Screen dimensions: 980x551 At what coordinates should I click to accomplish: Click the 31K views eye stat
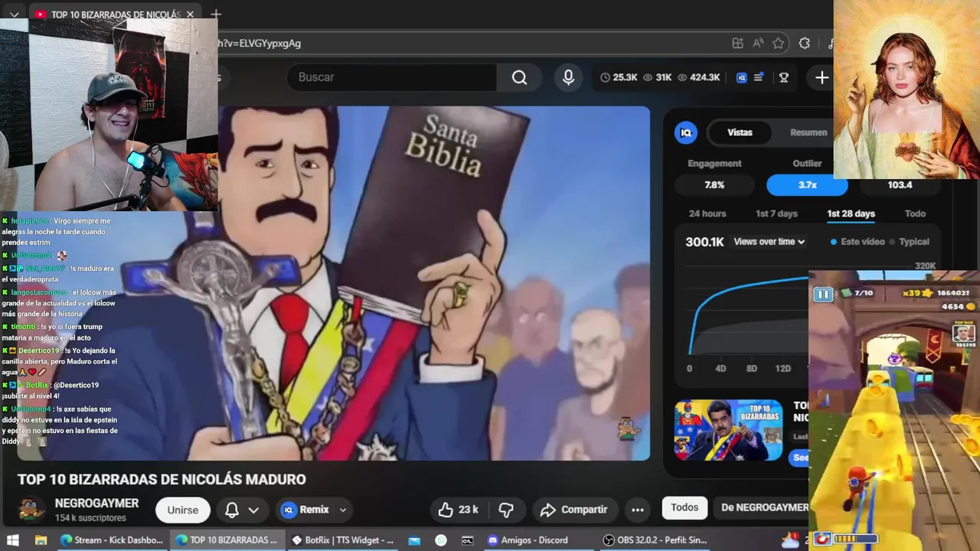pyautogui.click(x=658, y=77)
